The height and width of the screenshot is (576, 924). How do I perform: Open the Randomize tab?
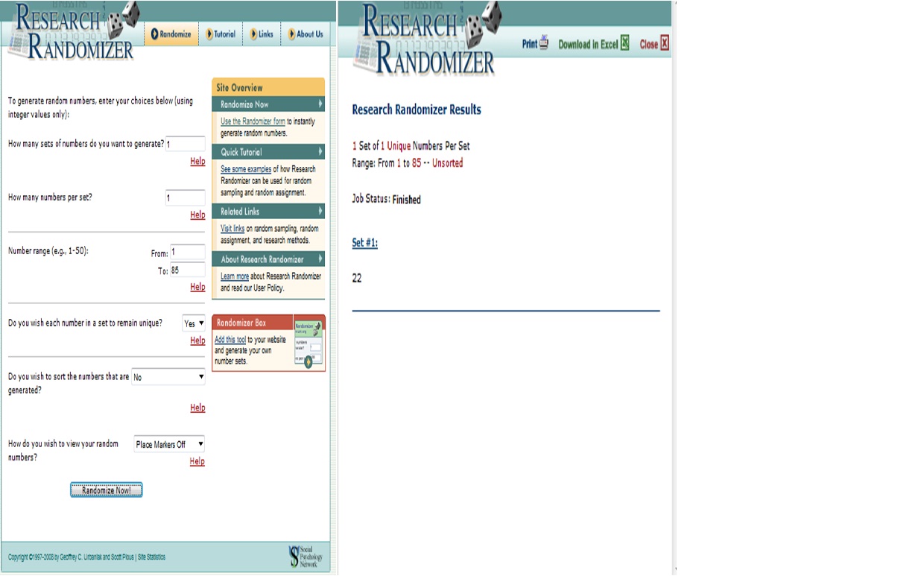point(171,34)
